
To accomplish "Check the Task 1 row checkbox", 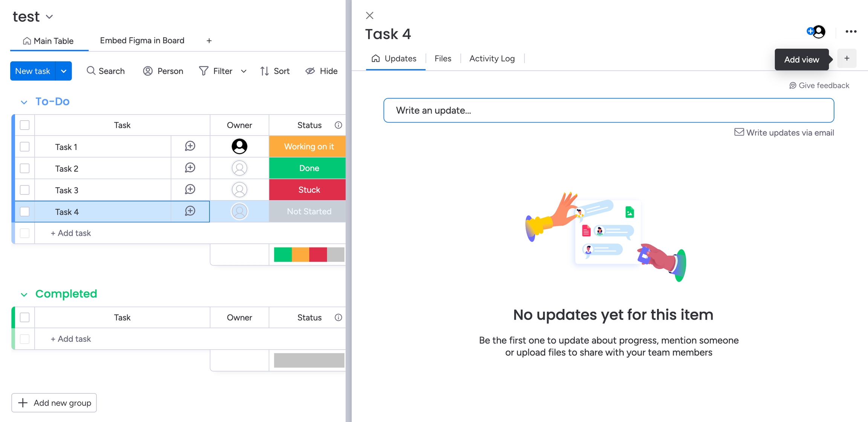I will coord(25,147).
